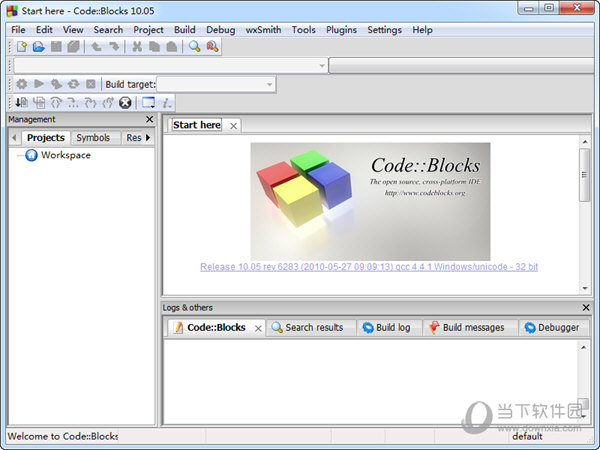The width and height of the screenshot is (600, 450).
Task: Open the code completion scope dropdown
Action: pos(171,66)
